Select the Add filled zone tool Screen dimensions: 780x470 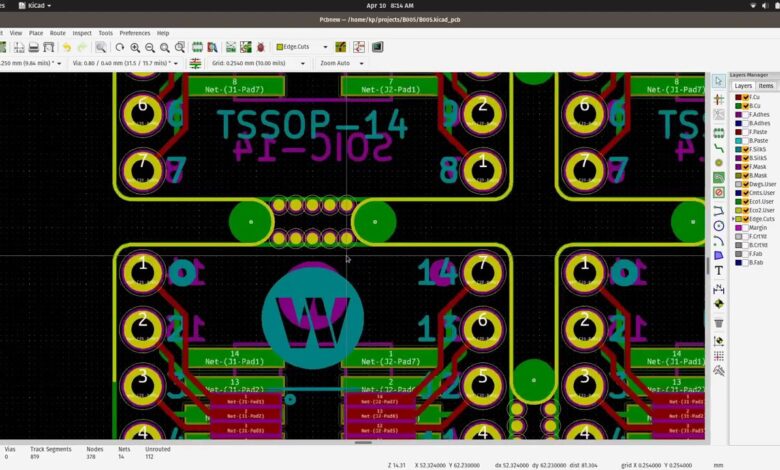[719, 178]
